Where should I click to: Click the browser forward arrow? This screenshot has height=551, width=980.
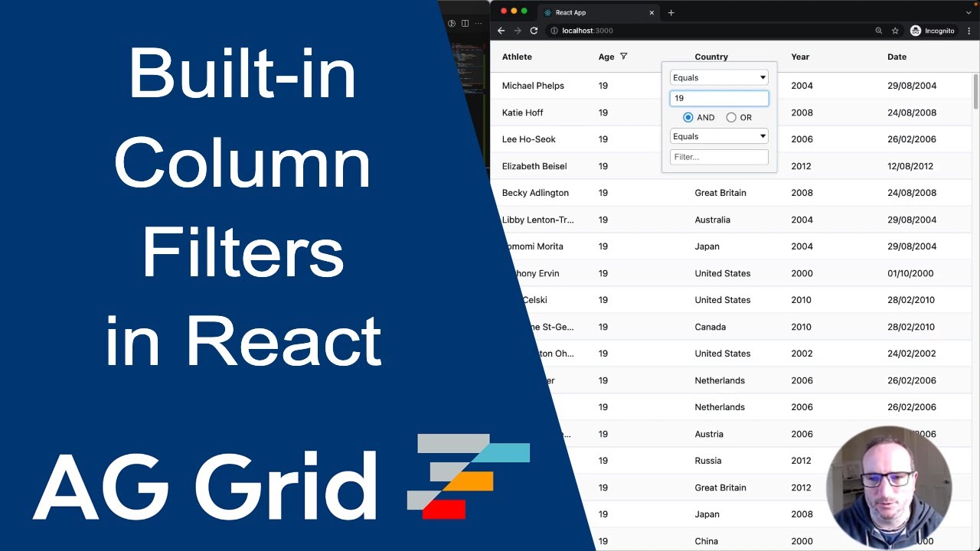click(x=518, y=31)
